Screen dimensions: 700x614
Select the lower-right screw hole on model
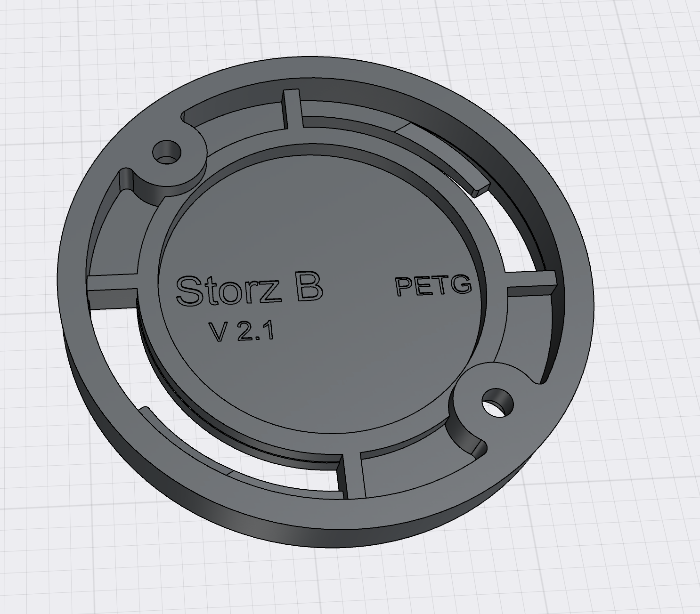497,402
